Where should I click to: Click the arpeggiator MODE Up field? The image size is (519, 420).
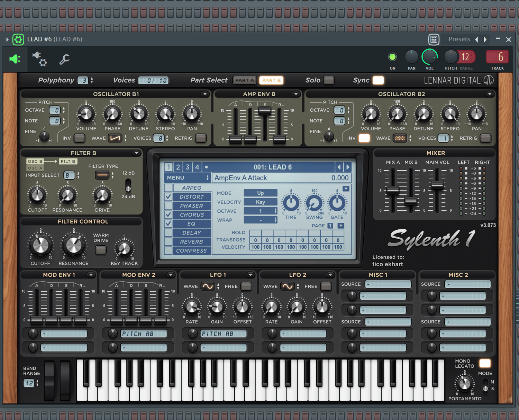[261, 193]
